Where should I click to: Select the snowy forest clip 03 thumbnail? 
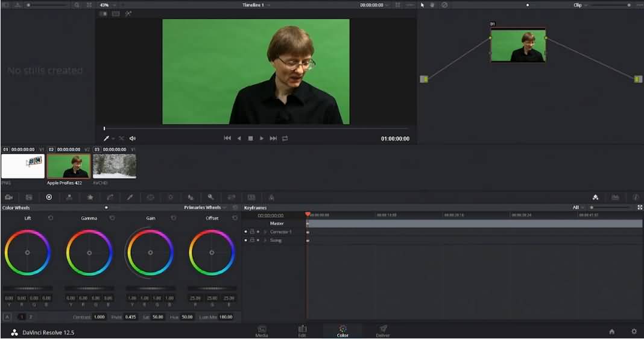point(115,166)
